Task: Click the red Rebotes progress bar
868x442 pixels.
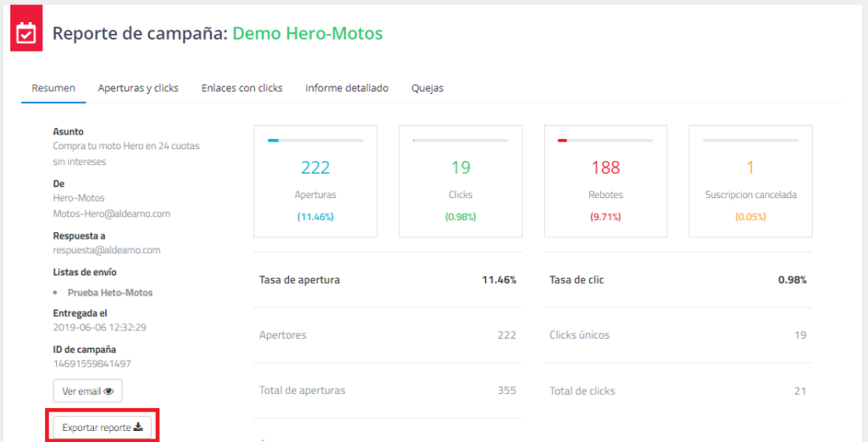Action: tap(605, 140)
